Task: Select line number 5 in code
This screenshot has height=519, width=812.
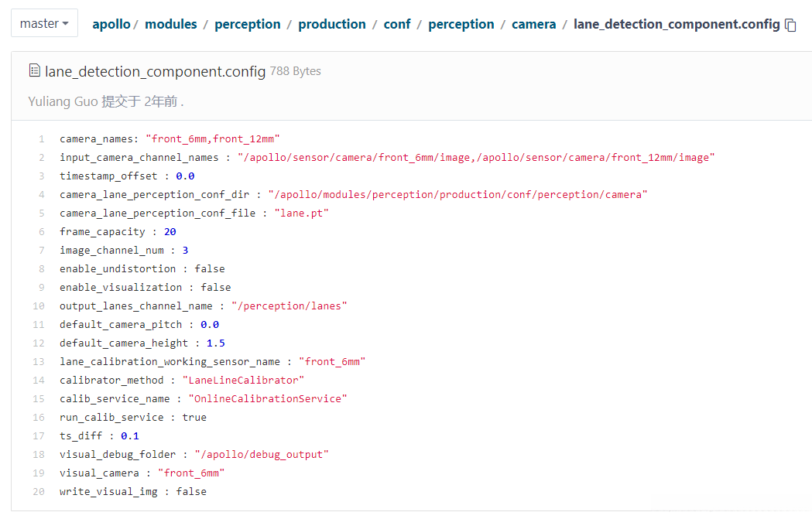Action: point(42,213)
